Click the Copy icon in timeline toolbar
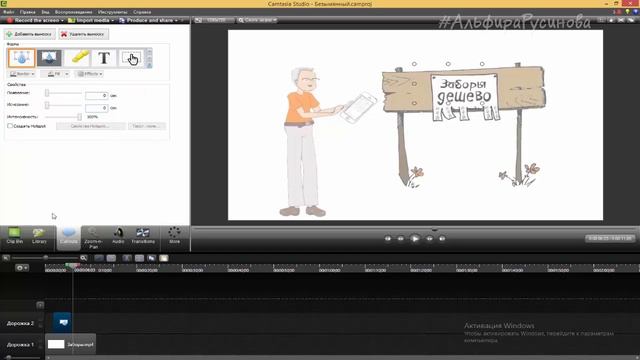 [x=151, y=258]
